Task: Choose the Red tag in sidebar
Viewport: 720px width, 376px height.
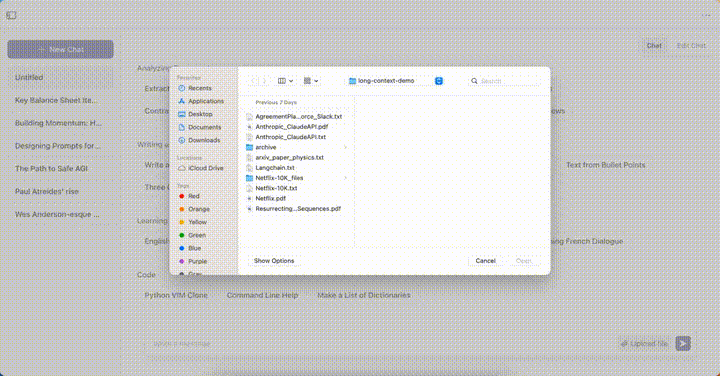Action: [193, 196]
